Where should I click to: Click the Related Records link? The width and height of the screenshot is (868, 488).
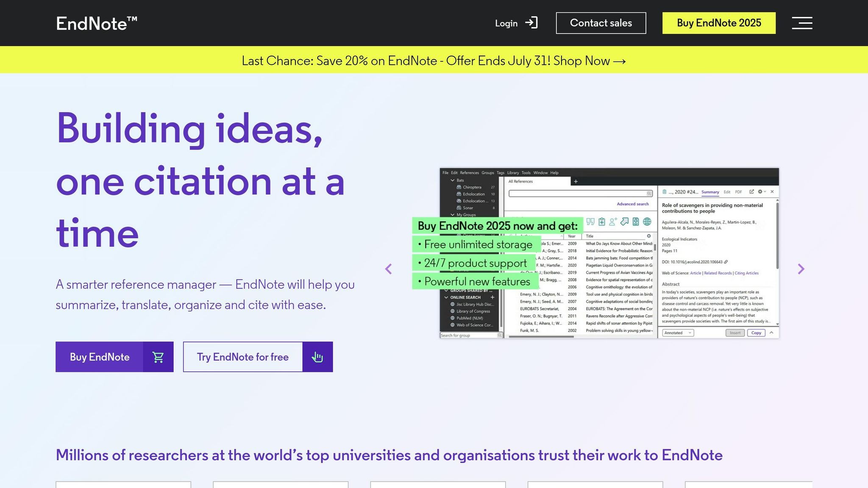[x=718, y=273]
